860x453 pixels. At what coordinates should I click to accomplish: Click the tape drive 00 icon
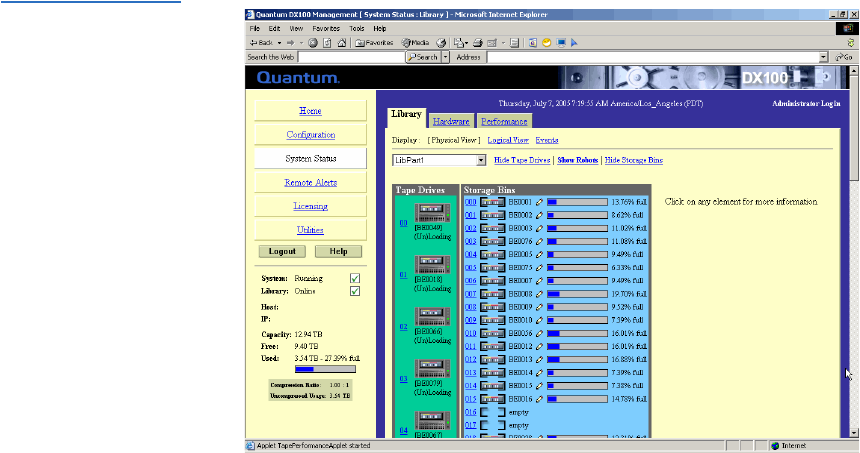432,213
